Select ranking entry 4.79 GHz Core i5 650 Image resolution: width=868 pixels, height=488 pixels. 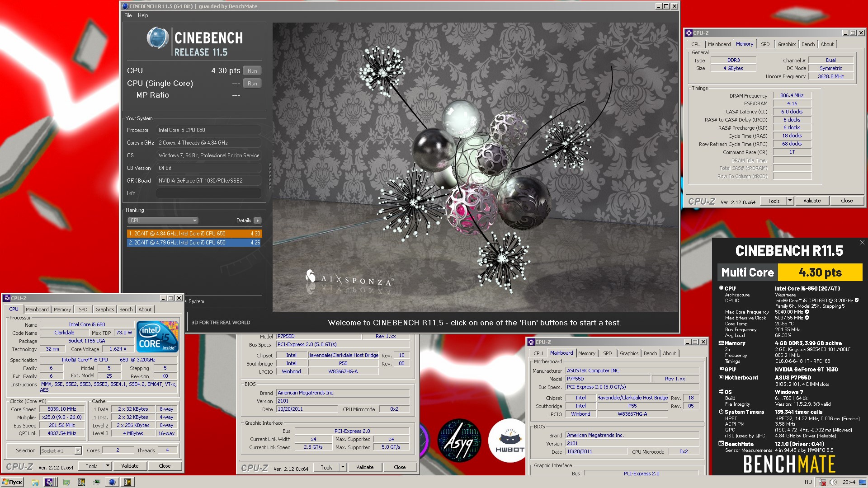[194, 243]
